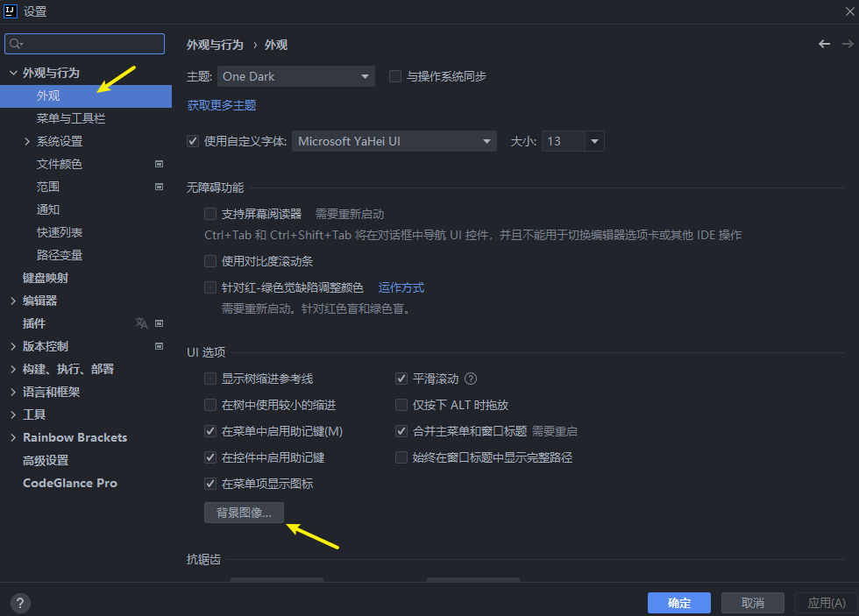Click the magnifier icon in the search box
Image resolution: width=859 pixels, height=616 pixels.
pyautogui.click(x=17, y=44)
